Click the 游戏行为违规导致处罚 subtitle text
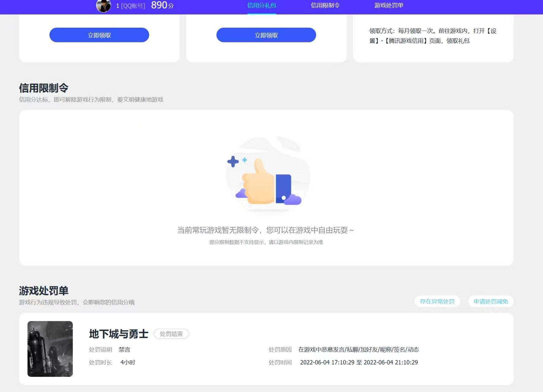The width and height of the screenshot is (543, 392). 77,302
